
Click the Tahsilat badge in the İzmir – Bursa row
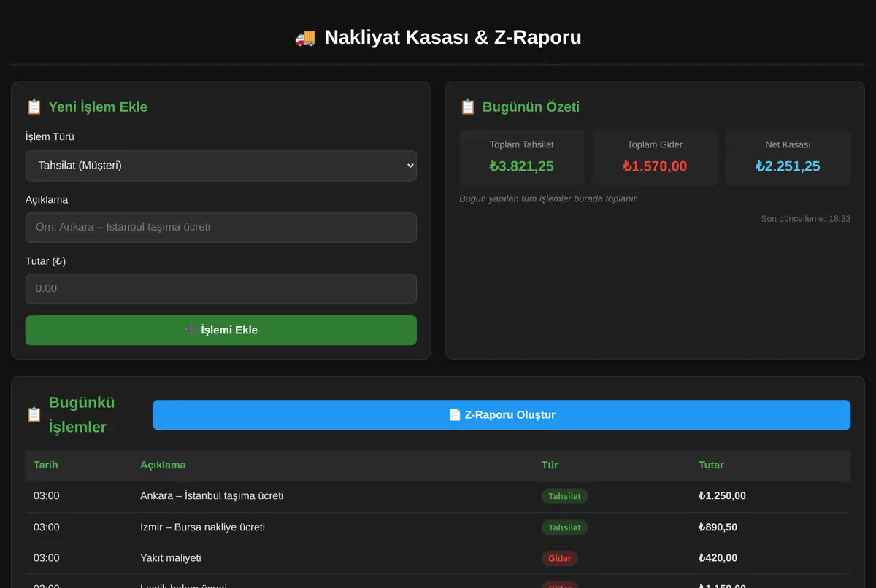point(564,527)
